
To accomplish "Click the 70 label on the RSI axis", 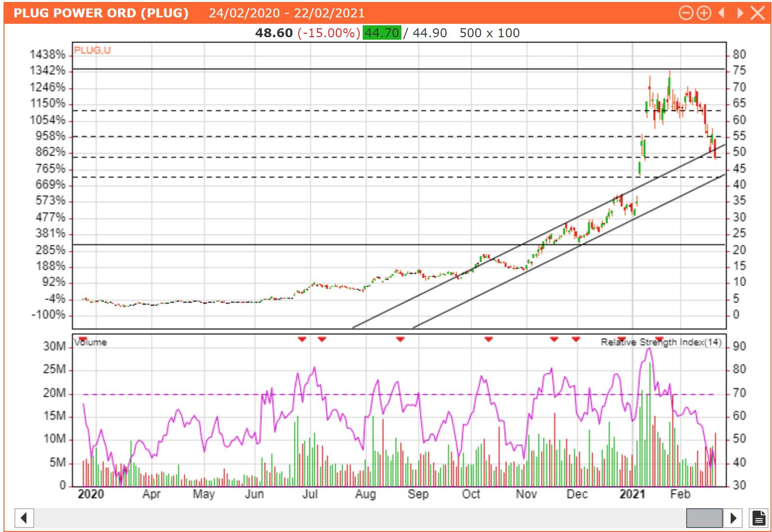I will [739, 393].
